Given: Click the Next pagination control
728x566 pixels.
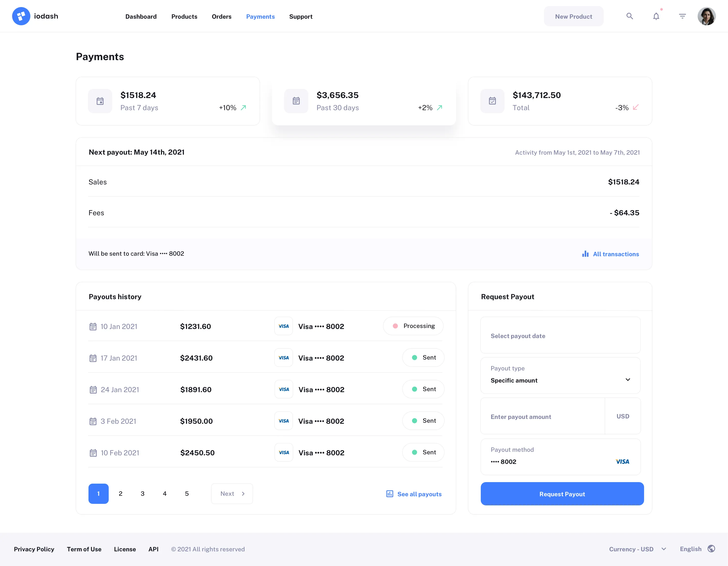Looking at the screenshot, I should [232, 493].
